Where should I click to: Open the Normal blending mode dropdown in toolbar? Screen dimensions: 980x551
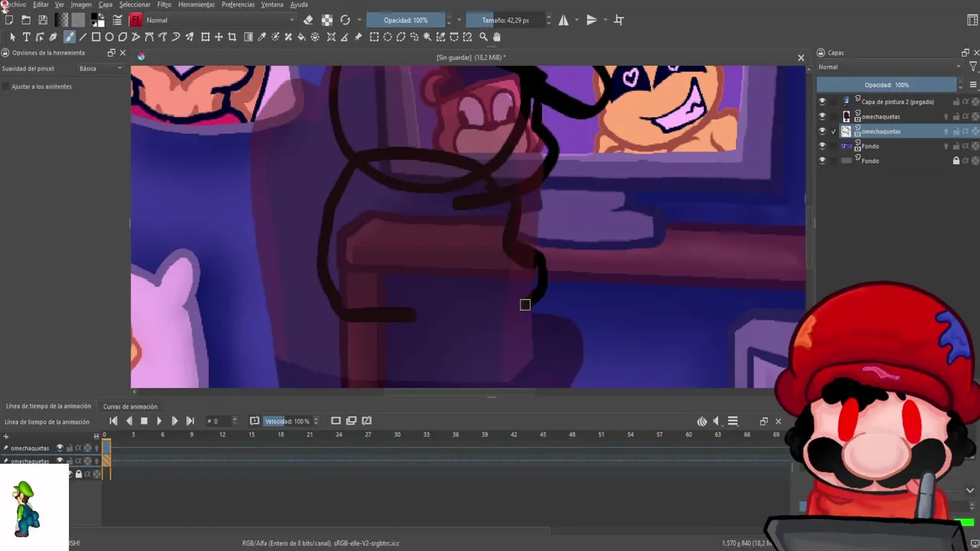[220, 20]
